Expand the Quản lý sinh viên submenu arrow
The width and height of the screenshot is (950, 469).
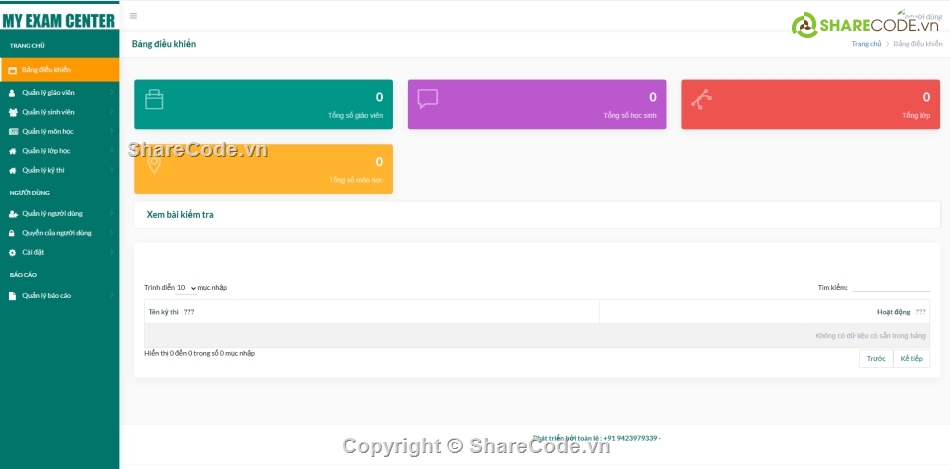click(111, 112)
